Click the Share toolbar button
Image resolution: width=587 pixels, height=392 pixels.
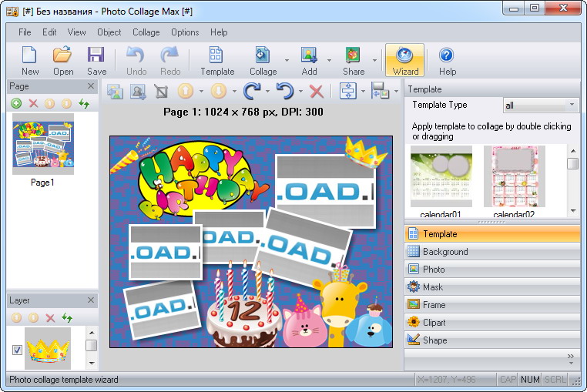(353, 61)
